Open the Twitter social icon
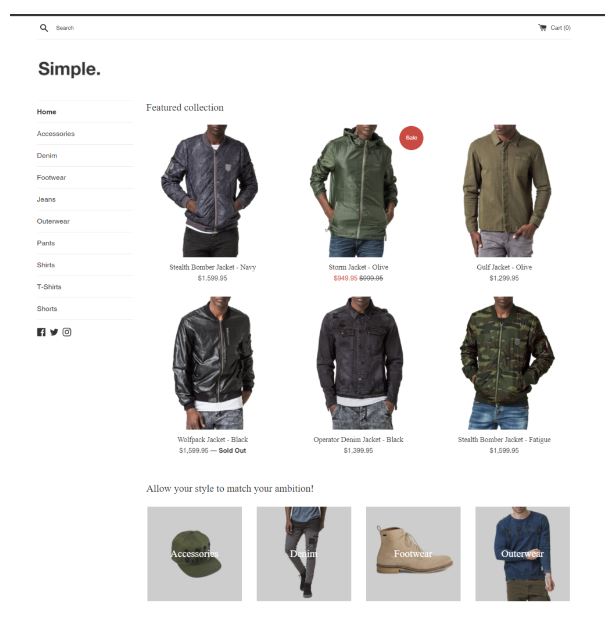Screen dimensions: 614x635 pos(54,332)
